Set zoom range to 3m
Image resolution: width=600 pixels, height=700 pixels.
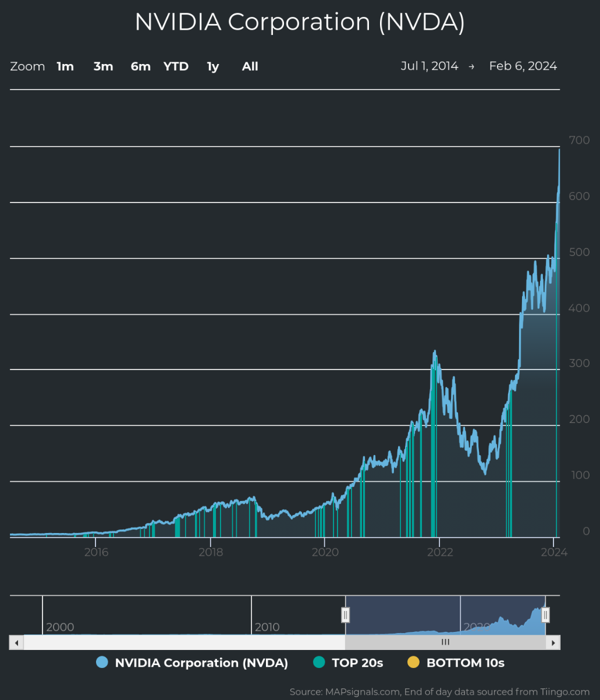tap(103, 66)
